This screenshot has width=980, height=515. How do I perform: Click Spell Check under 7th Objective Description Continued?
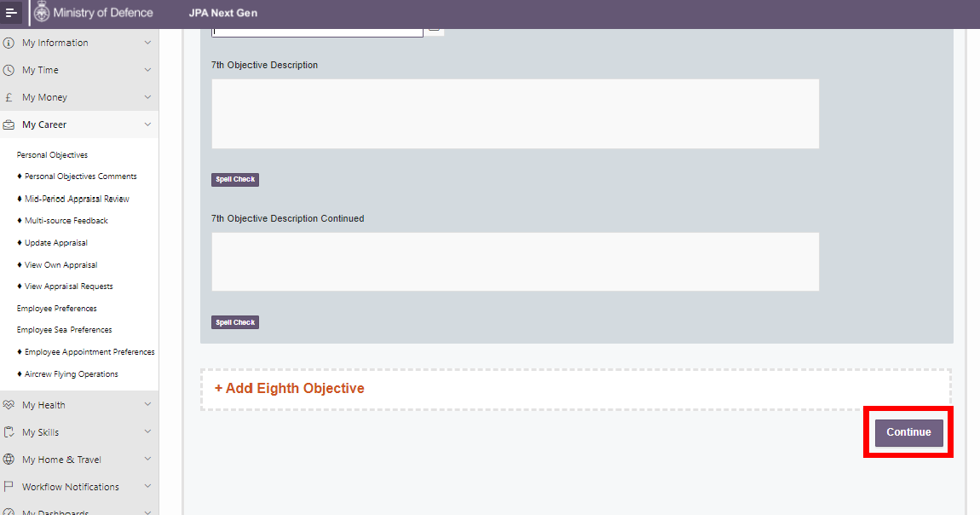click(234, 322)
